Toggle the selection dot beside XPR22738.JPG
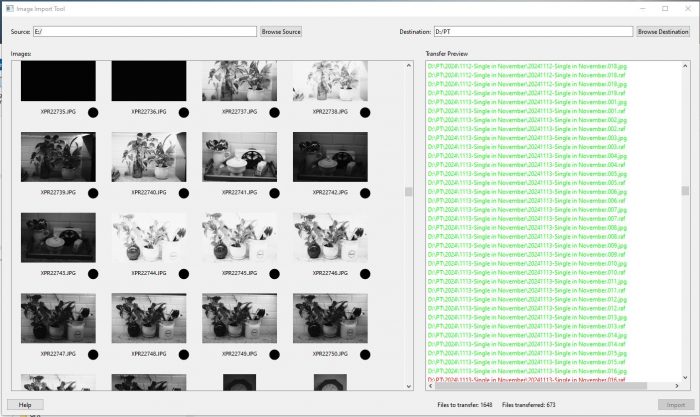Screen dimensions: 700x417 pos(365,114)
